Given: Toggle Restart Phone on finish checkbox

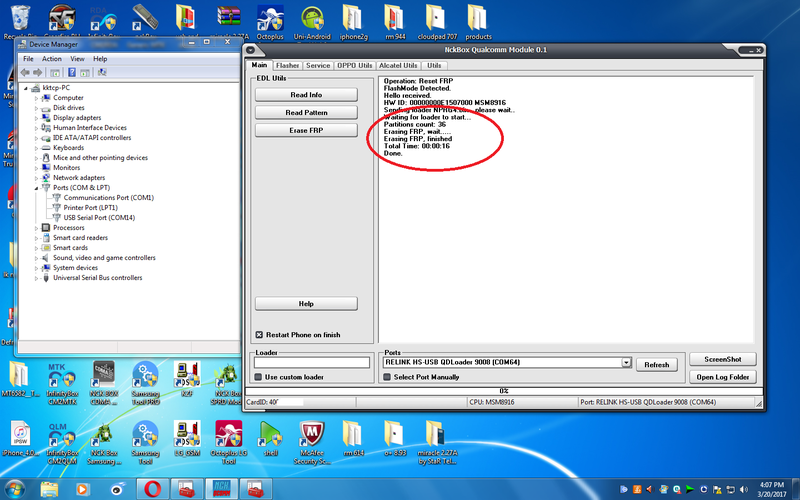Looking at the screenshot, I should pyautogui.click(x=259, y=335).
